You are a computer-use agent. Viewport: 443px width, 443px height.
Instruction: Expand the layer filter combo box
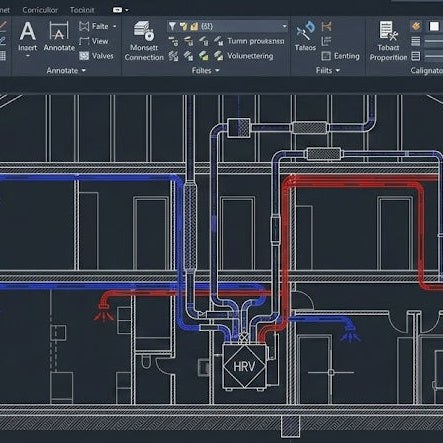(x=284, y=26)
